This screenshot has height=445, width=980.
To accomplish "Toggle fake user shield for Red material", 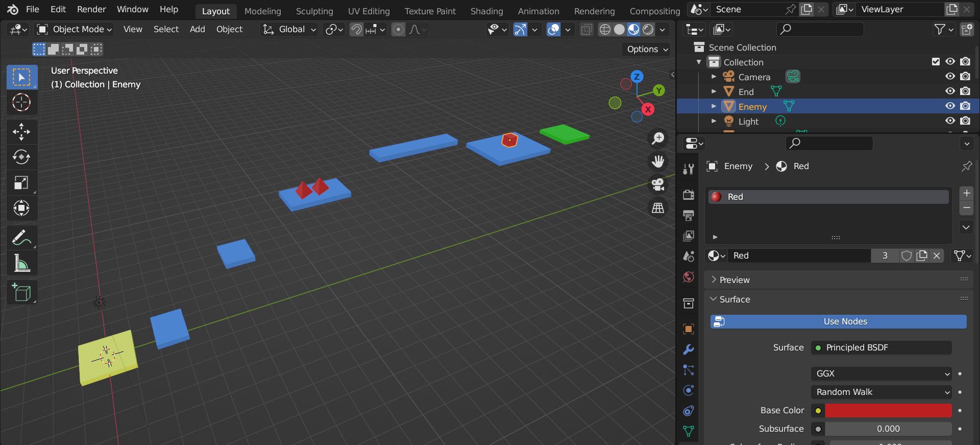I will tap(906, 255).
